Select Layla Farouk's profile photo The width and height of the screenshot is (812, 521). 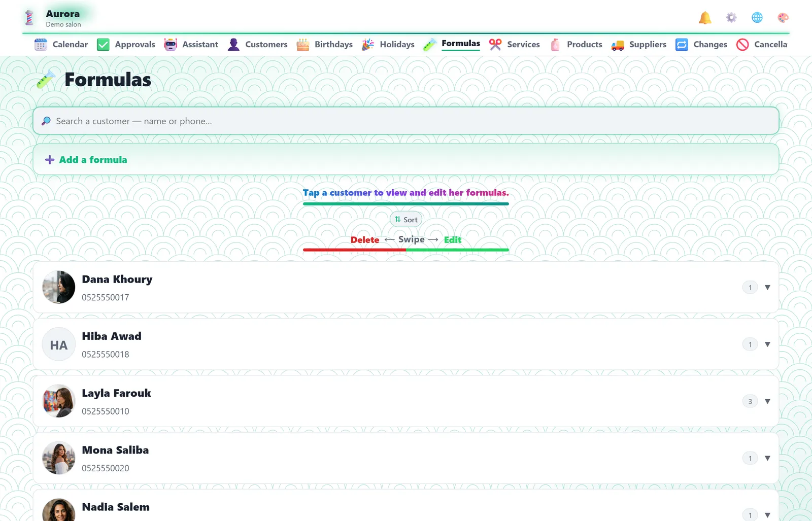click(58, 401)
